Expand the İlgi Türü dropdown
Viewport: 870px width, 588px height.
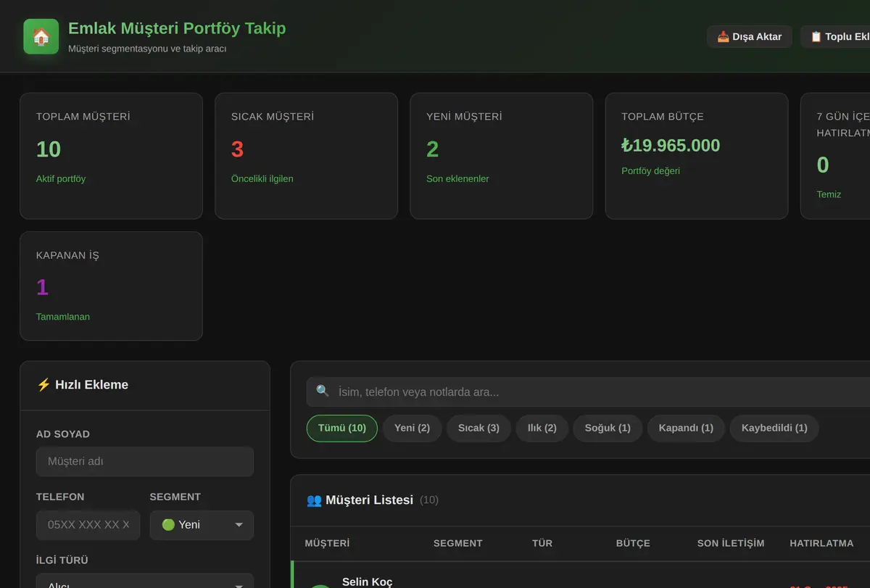(x=145, y=581)
